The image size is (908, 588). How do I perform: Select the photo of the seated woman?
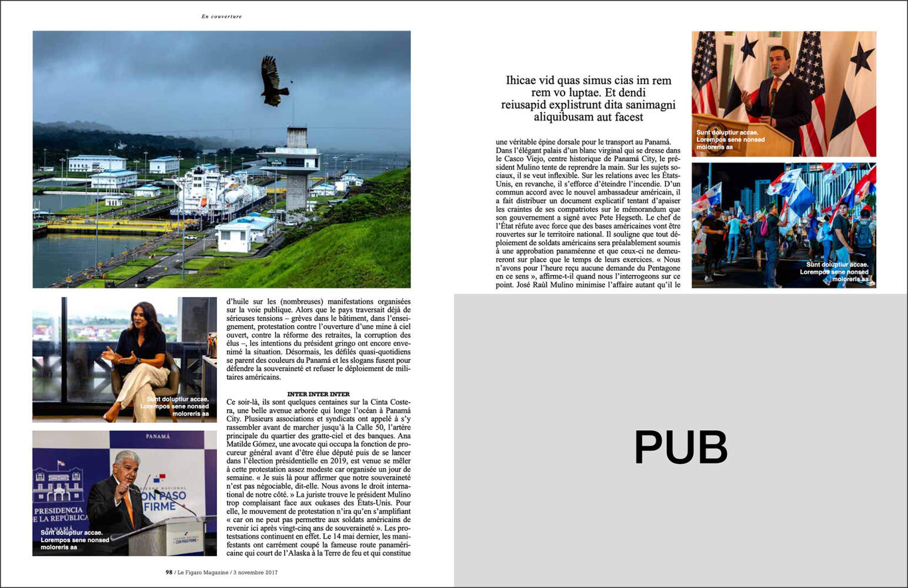[125, 359]
